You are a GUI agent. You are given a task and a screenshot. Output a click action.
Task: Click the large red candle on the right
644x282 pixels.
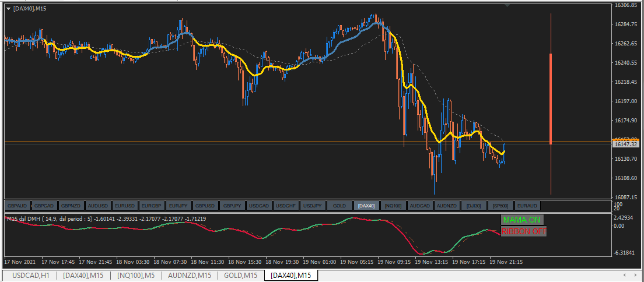(x=550, y=98)
